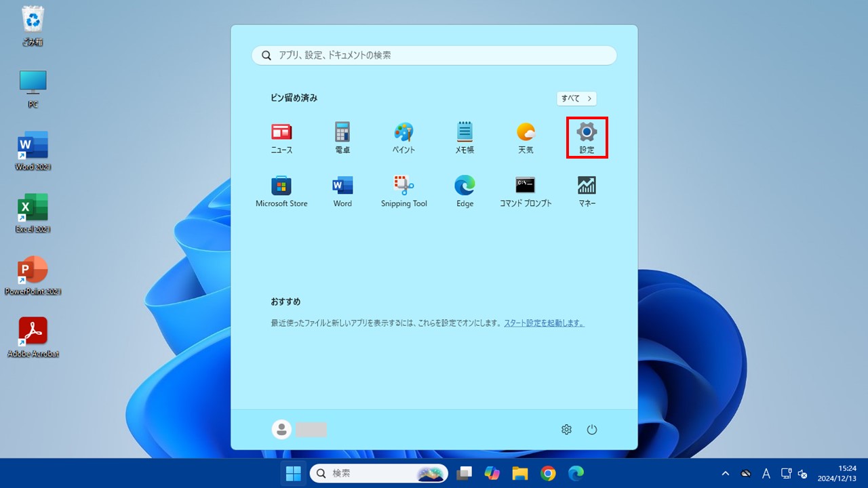Screen dimensions: 868x488
Task: Follow the スタート設定を起動します link
Action: pos(544,323)
